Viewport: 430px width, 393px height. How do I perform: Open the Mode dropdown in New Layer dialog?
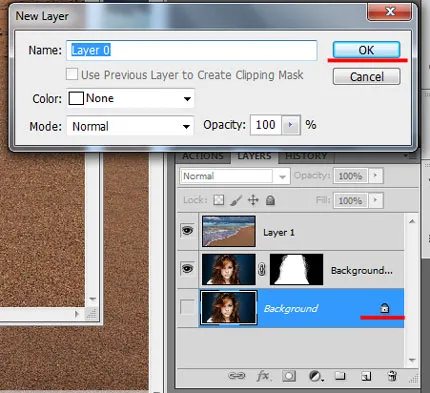click(130, 126)
